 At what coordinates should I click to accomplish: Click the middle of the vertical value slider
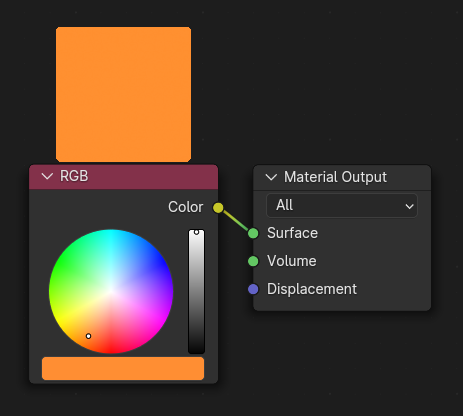tap(196, 291)
